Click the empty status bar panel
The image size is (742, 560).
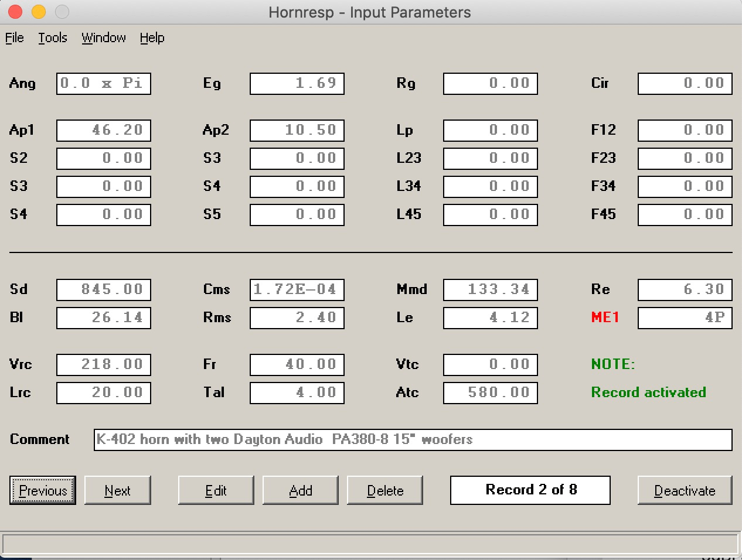click(371, 543)
